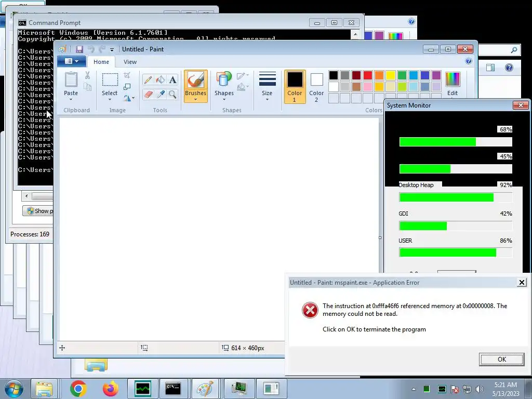The width and height of the screenshot is (532, 399).
Task: Expand the Paste dropdown arrow
Action: coord(71,99)
